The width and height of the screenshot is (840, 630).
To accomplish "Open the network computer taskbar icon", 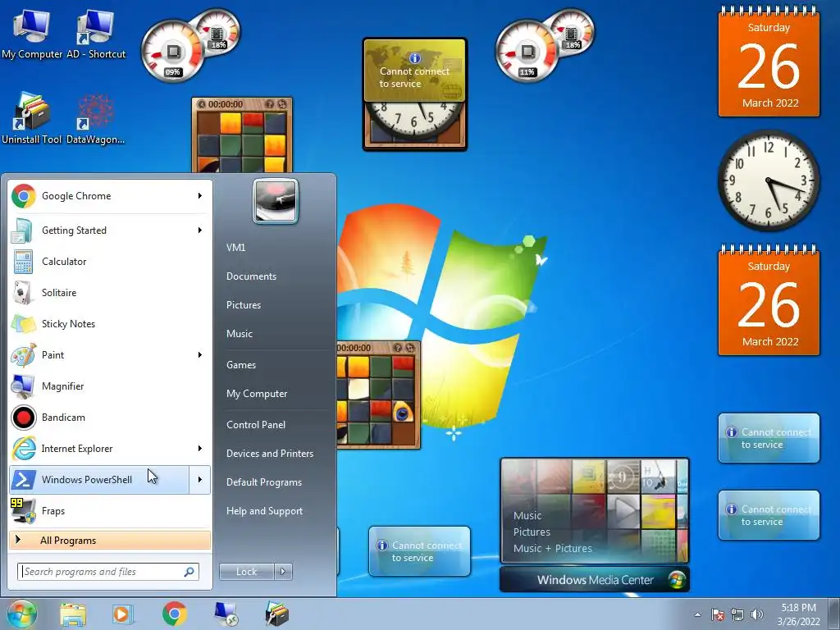I will pos(226,614).
